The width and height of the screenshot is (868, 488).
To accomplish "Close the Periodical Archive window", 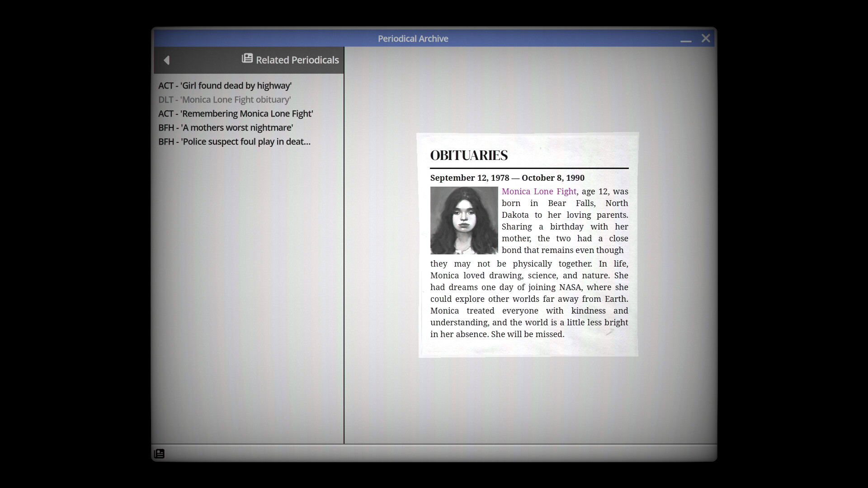I will [705, 38].
